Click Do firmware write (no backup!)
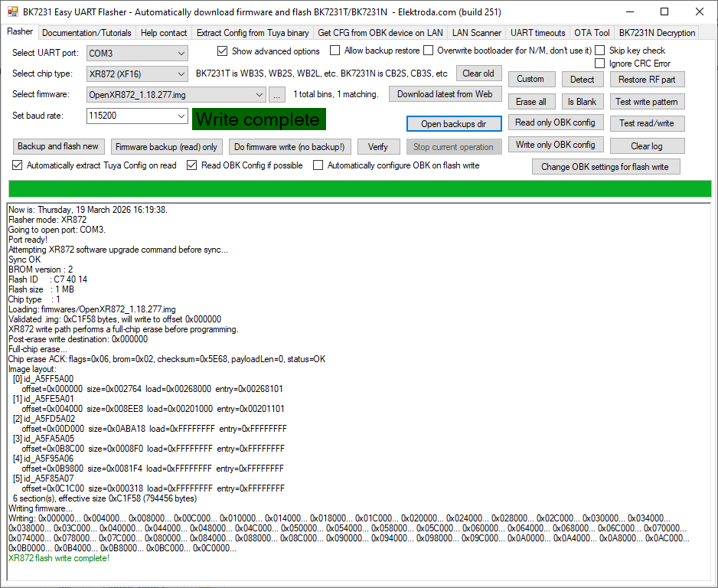Screen dimensions: 718x588 tap(290, 146)
